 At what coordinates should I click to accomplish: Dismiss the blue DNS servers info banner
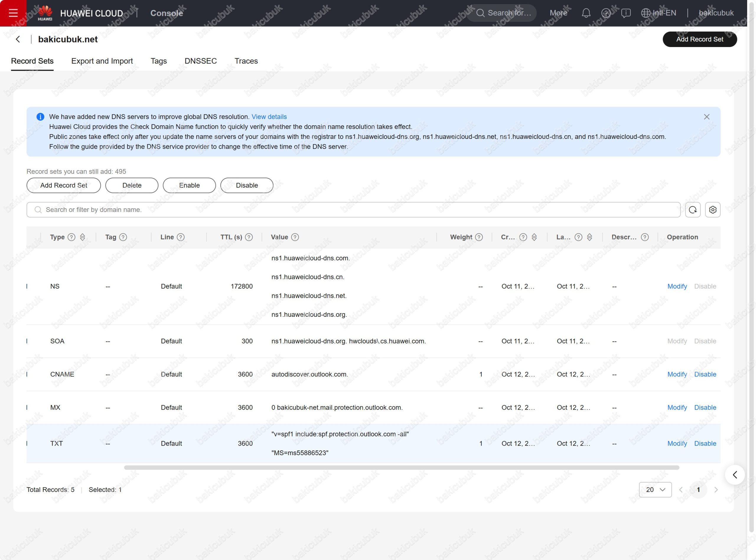(x=707, y=117)
